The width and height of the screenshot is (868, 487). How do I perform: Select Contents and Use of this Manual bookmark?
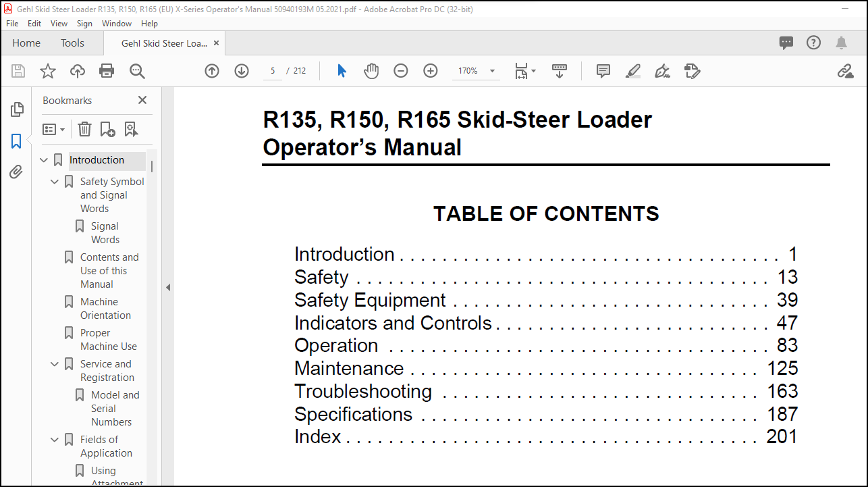(109, 271)
